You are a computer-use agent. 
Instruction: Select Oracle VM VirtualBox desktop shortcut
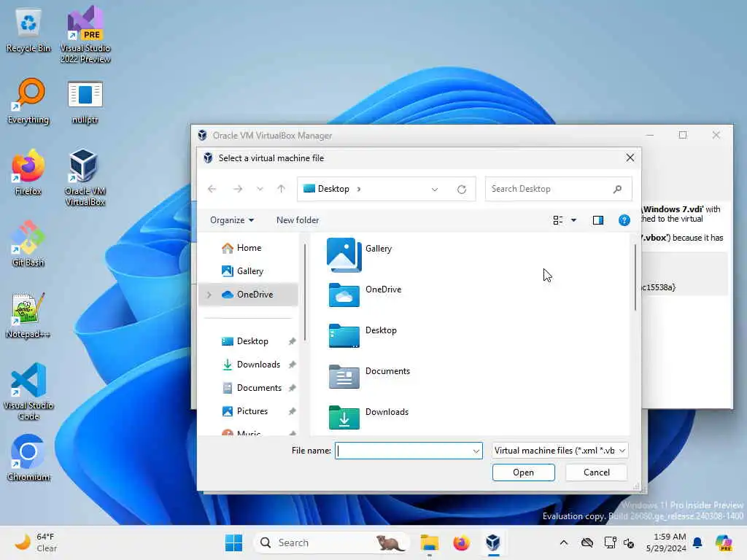coord(85,177)
